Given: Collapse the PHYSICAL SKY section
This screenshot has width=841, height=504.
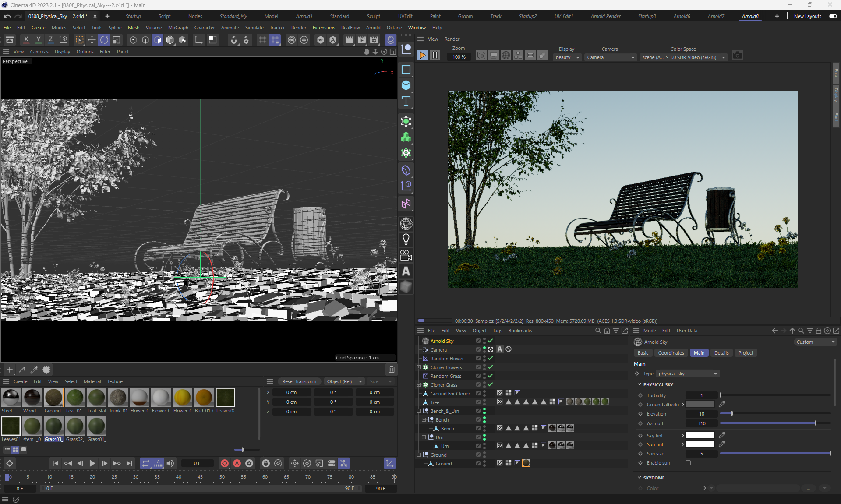Looking at the screenshot, I should pyautogui.click(x=640, y=384).
